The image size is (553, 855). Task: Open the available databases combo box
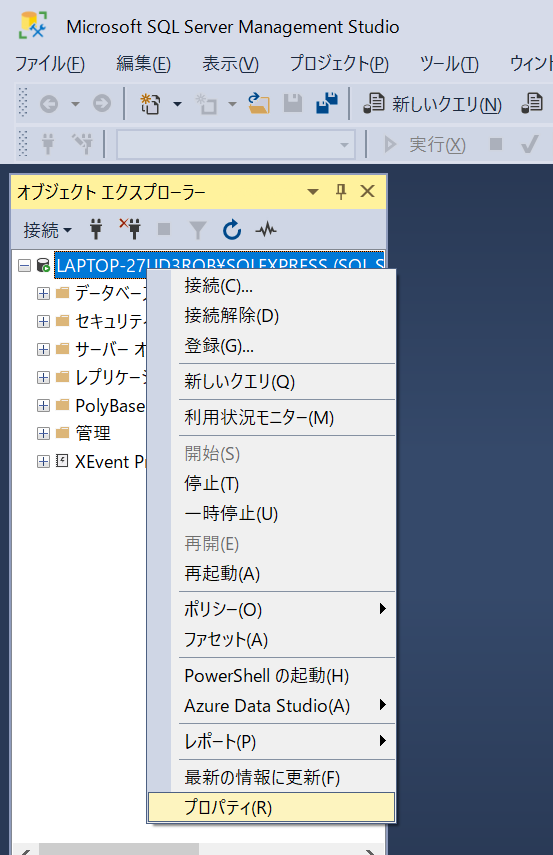coord(236,144)
